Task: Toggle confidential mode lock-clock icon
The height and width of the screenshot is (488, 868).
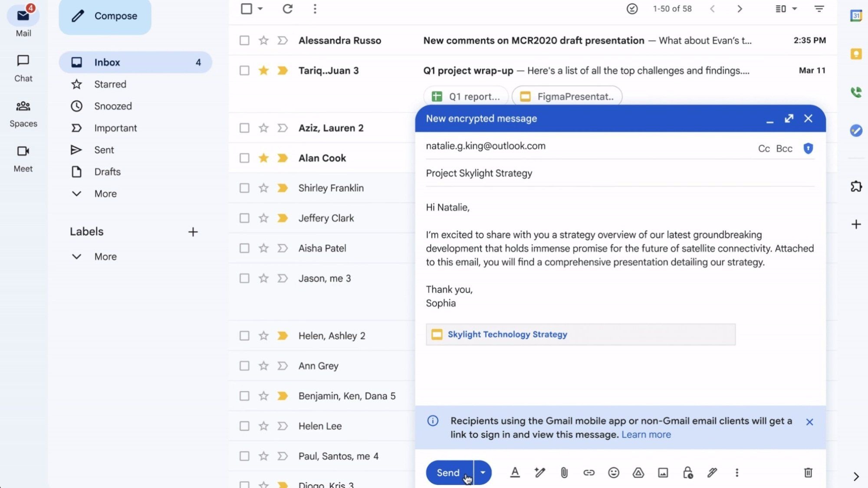Action: [x=687, y=472]
